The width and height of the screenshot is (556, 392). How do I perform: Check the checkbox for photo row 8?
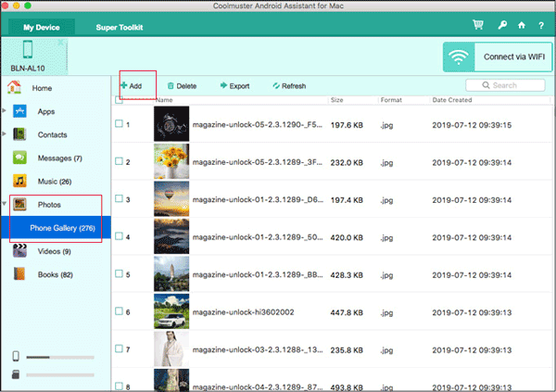pyautogui.click(x=119, y=386)
